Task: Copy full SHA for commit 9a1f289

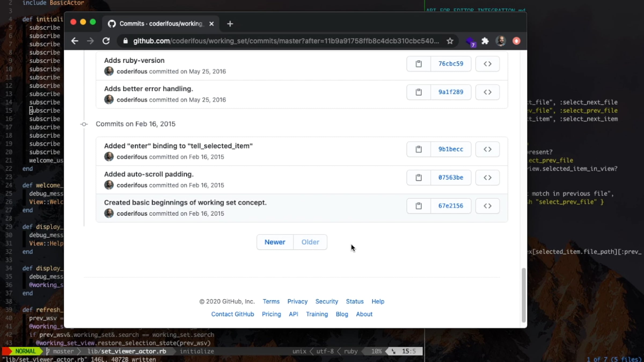Action: pos(418,92)
